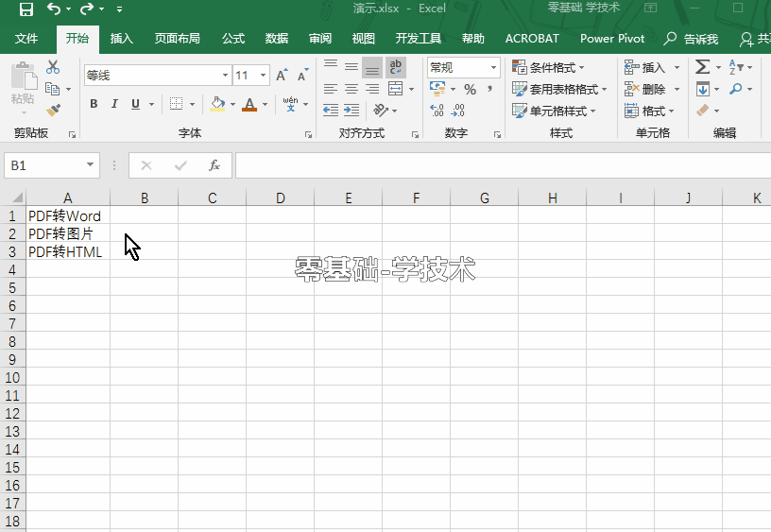Expand Customize Quick Access Toolbar arrow

click(x=119, y=9)
